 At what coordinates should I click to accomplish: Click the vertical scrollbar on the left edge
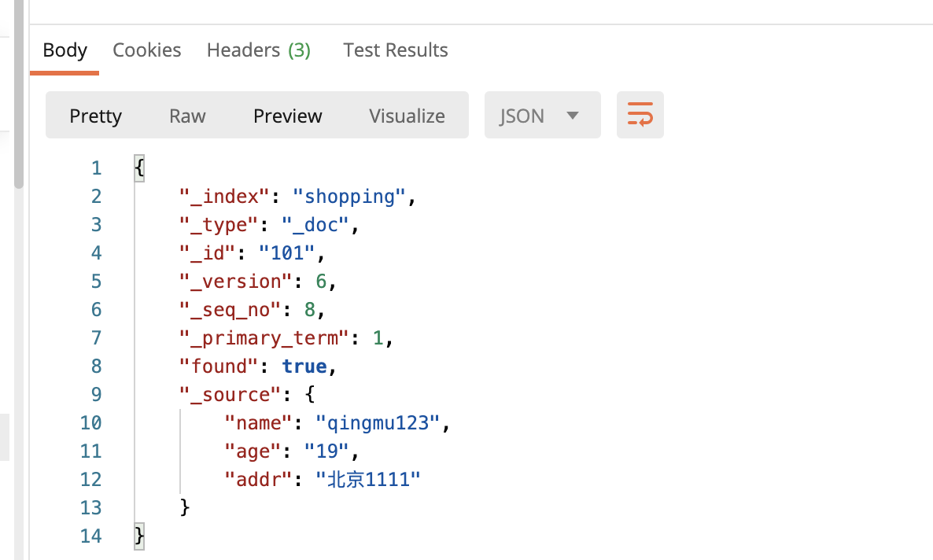(x=19, y=94)
